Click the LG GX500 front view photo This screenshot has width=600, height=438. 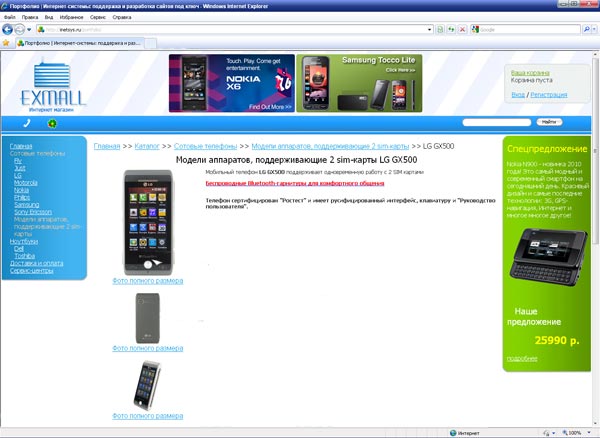148,222
